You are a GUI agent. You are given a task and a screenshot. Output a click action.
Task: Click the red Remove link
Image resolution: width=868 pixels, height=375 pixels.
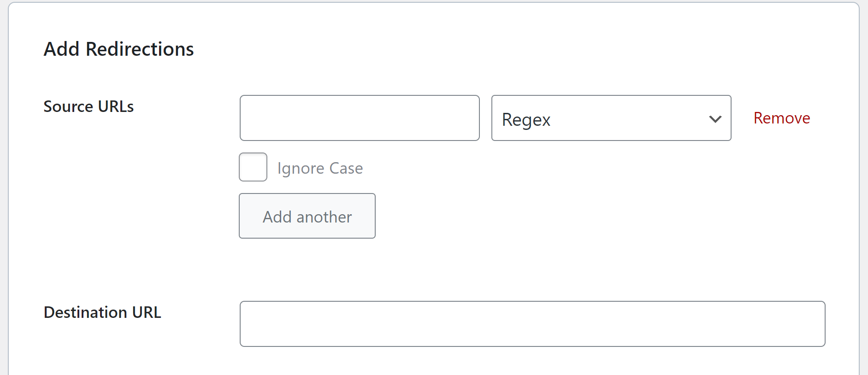pos(781,118)
